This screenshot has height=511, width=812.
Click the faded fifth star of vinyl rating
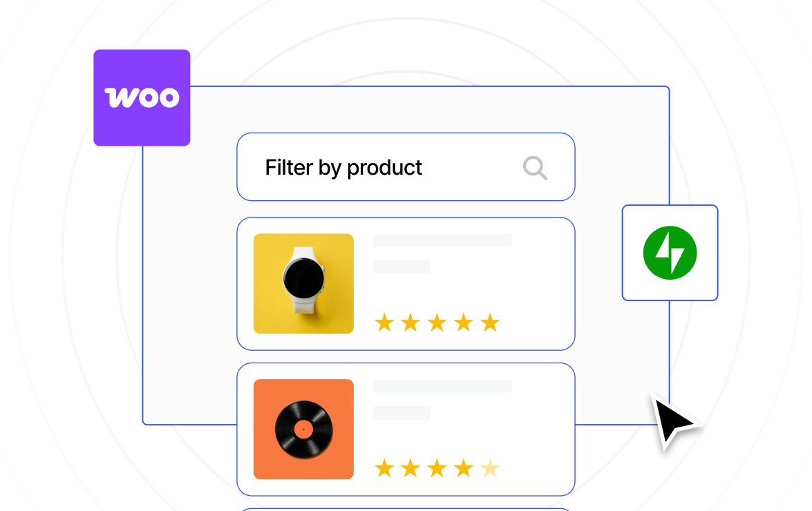(490, 469)
